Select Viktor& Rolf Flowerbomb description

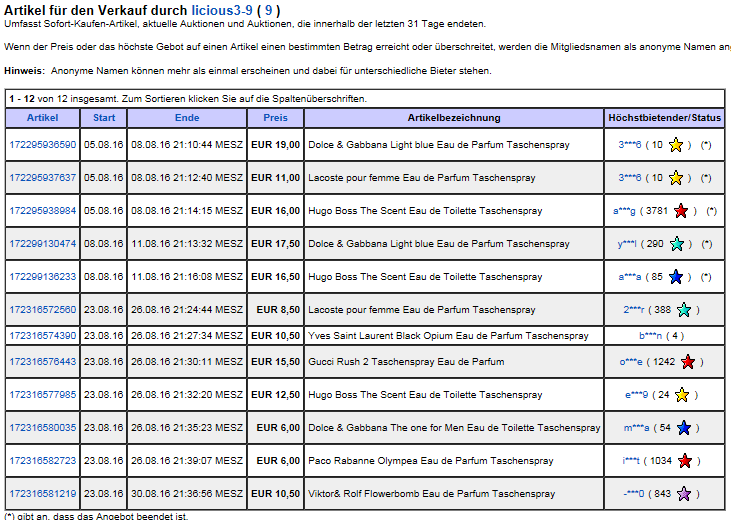click(x=432, y=494)
